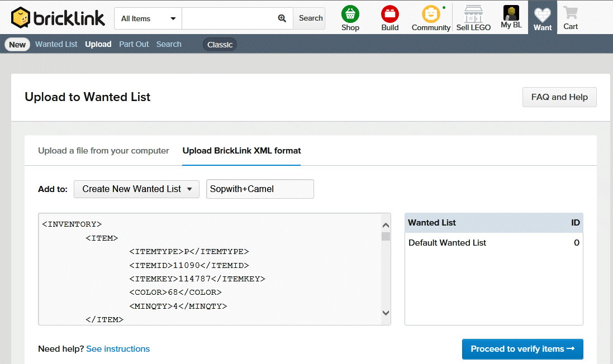Viewport: 613px width, 364px height.
Task: Click the <ITEMID>11090</ITEMID> line
Action: coord(189,265)
